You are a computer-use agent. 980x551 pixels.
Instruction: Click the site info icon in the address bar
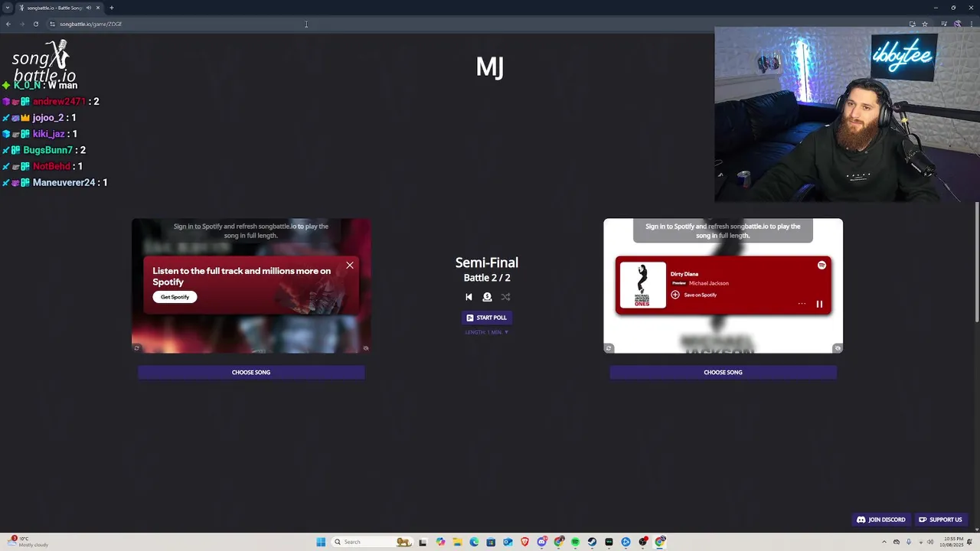[52, 24]
